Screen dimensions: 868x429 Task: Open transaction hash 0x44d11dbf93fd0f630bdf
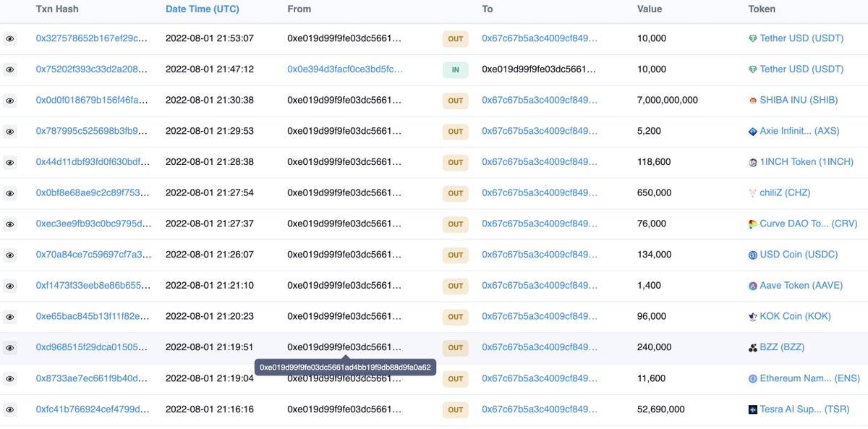tap(93, 162)
